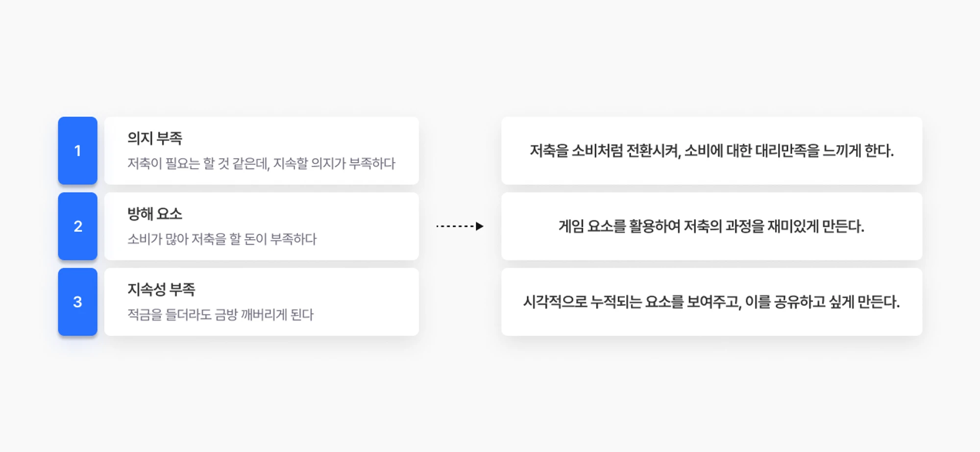This screenshot has height=452, width=980.
Task: Select the 지속성 부족 card
Action: (x=262, y=301)
